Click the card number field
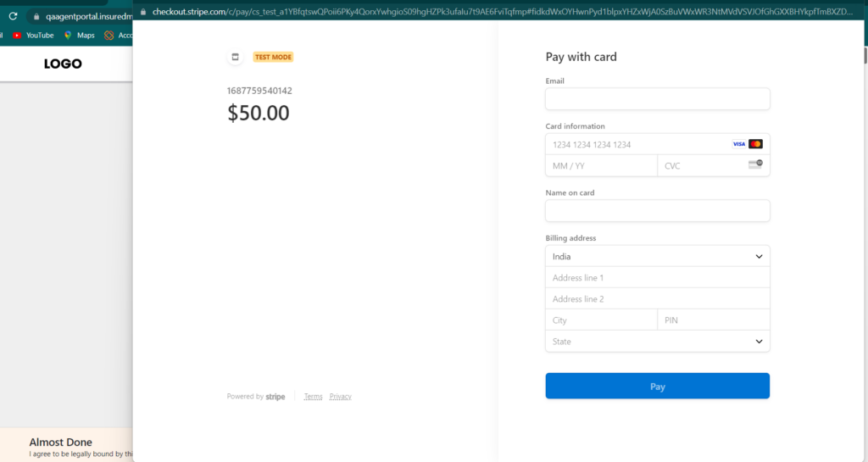 click(636, 144)
